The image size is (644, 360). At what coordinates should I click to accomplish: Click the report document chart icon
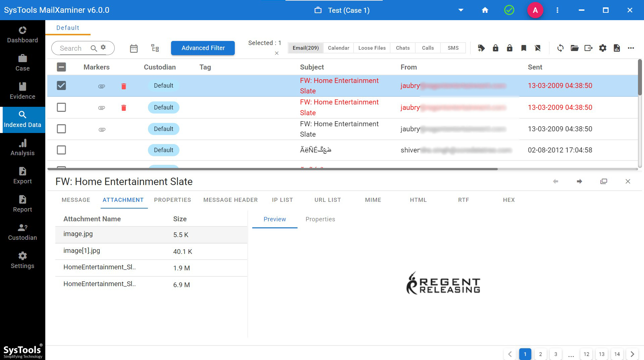(x=617, y=48)
